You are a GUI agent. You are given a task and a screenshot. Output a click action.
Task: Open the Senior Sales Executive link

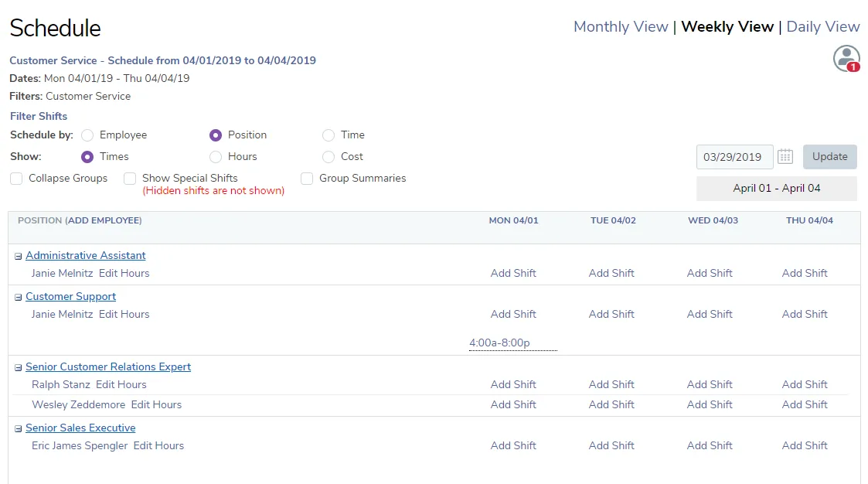(80, 428)
